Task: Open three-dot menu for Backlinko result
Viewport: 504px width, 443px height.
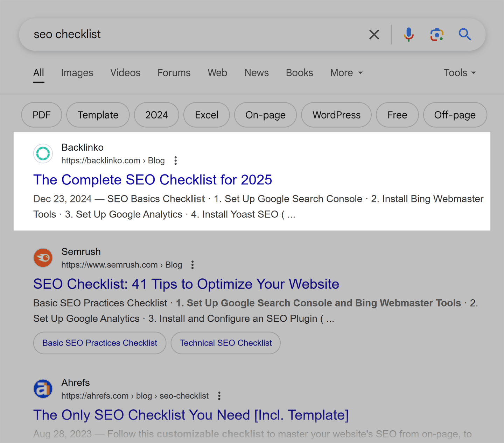Action: (x=176, y=161)
